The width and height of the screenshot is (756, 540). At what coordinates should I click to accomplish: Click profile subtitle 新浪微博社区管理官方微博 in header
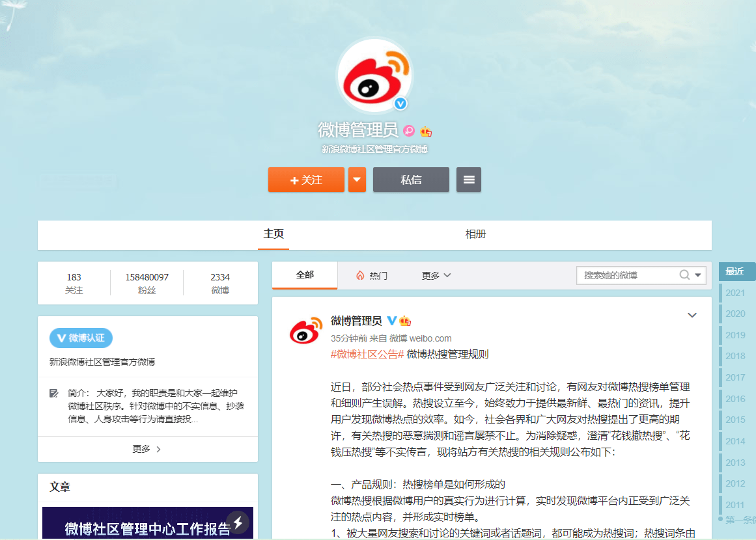374,150
